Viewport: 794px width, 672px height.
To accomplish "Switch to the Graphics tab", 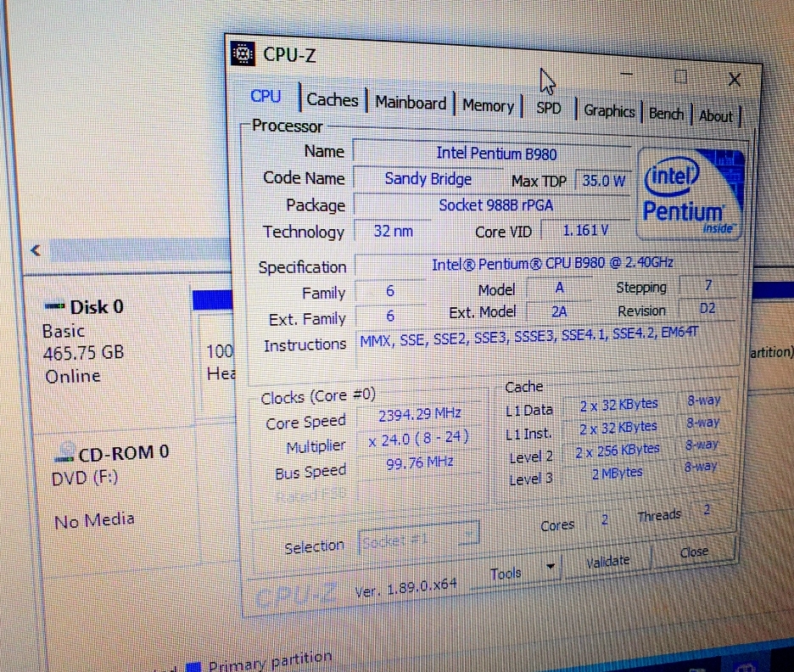I will pyautogui.click(x=608, y=110).
